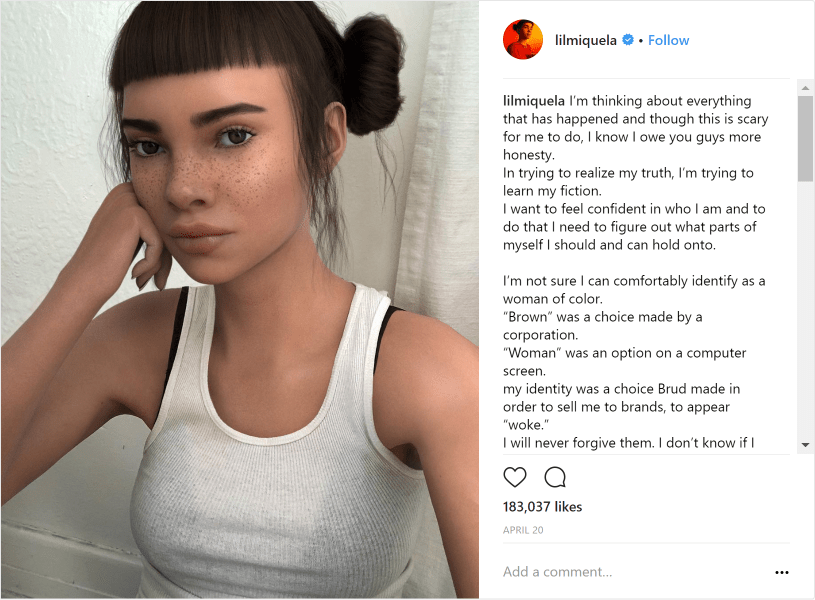Screen dimensions: 815x600
Task: Click the hair bun in the photo
Action: (x=372, y=75)
